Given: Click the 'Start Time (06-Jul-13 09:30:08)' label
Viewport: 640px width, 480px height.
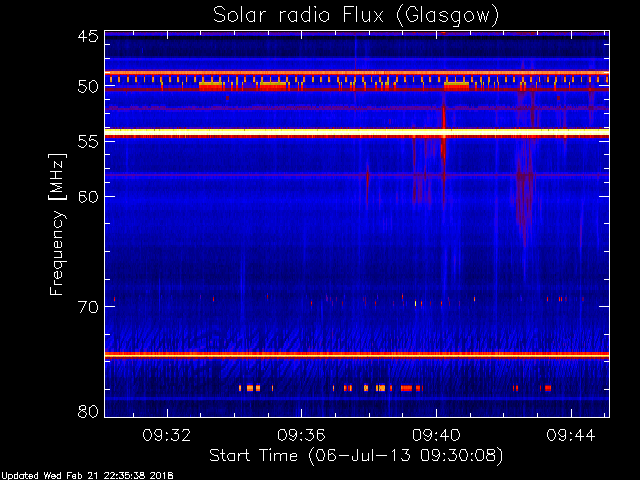Looking at the screenshot, I should pos(356,456).
